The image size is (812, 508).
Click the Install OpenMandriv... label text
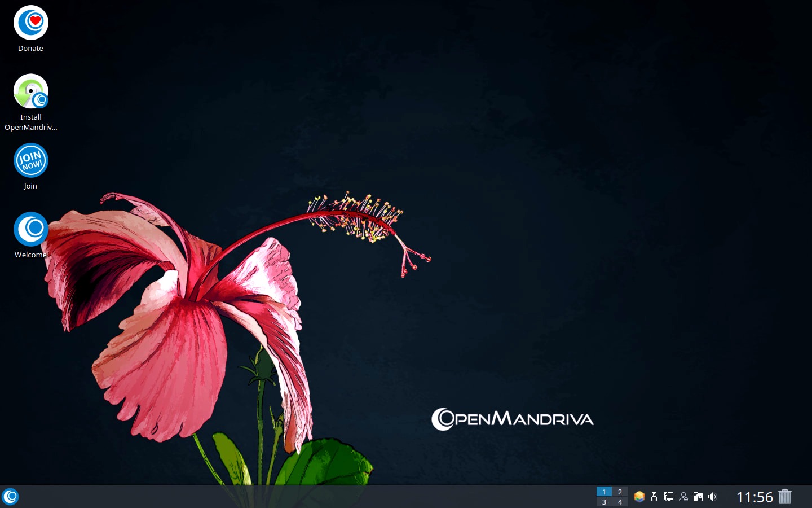click(x=30, y=122)
